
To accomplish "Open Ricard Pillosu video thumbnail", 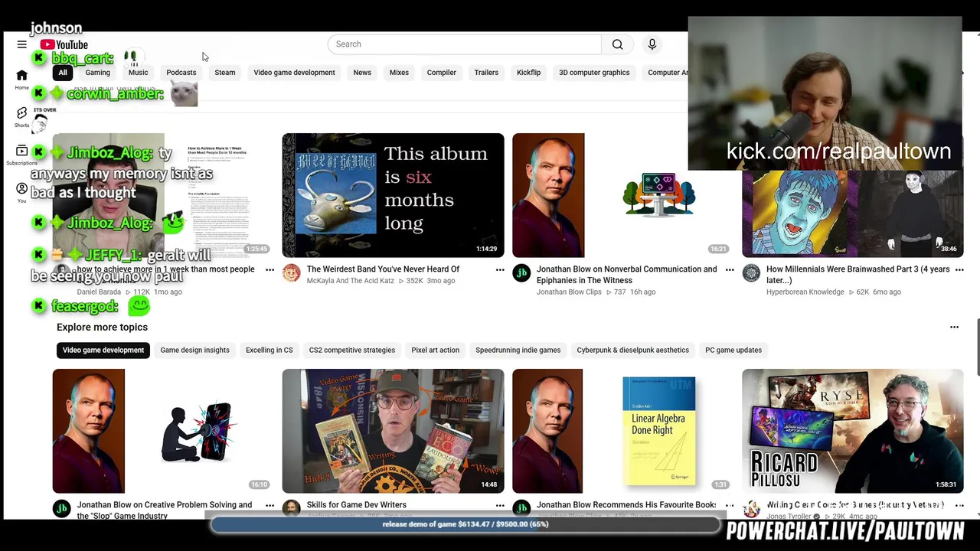I will (x=853, y=431).
